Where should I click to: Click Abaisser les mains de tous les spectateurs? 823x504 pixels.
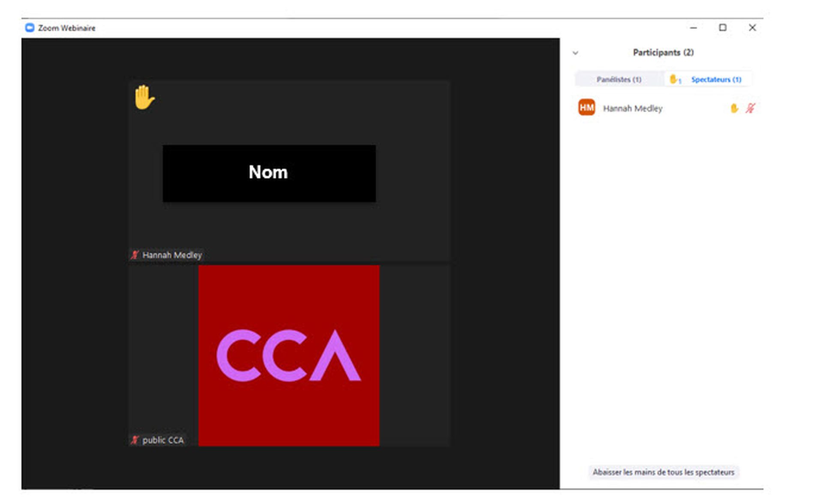click(x=663, y=472)
